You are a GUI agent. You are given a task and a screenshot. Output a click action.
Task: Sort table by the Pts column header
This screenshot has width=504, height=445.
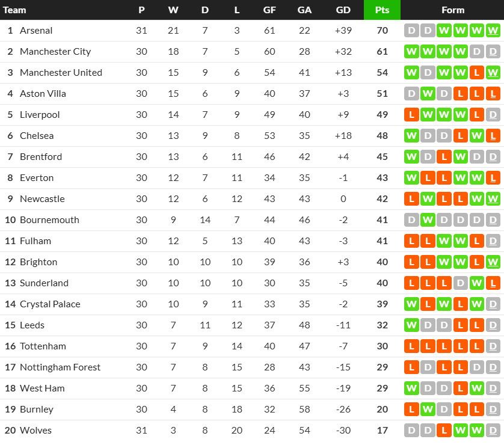tap(382, 10)
